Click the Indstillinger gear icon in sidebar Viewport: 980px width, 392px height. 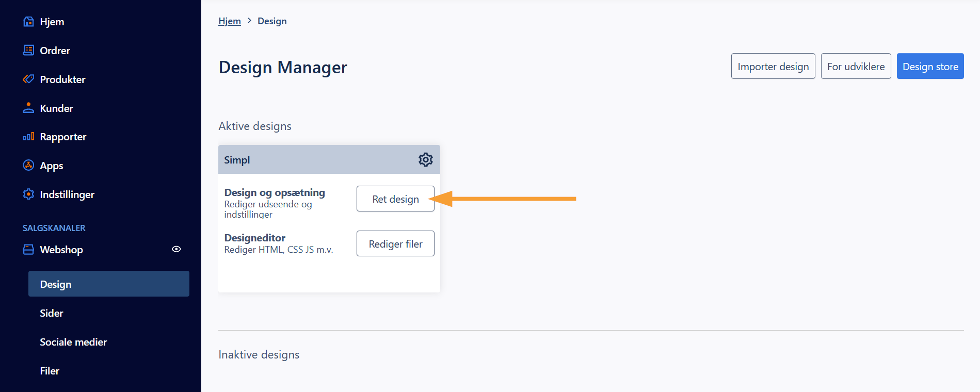28,194
